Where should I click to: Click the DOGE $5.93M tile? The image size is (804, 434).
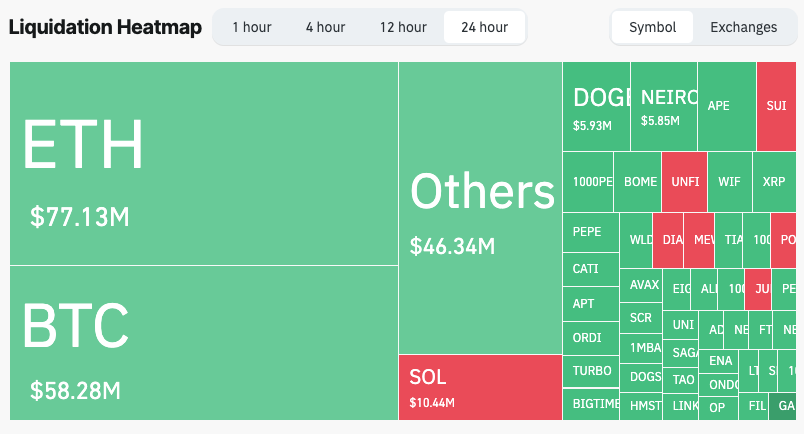(596, 106)
